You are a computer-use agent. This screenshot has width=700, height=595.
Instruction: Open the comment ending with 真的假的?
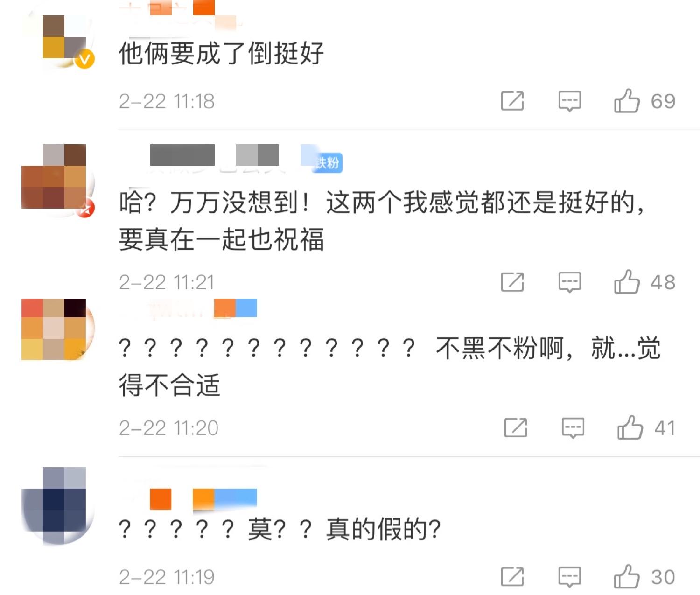[x=280, y=529]
